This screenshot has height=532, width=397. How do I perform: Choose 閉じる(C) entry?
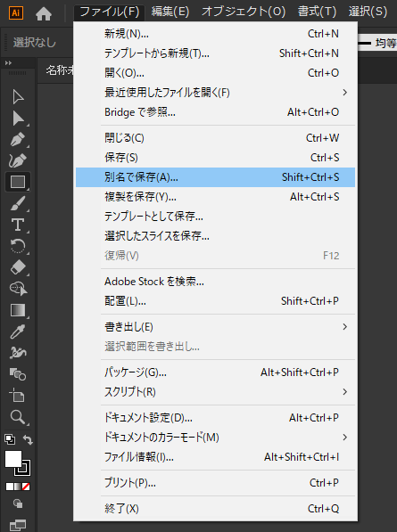pos(215,138)
